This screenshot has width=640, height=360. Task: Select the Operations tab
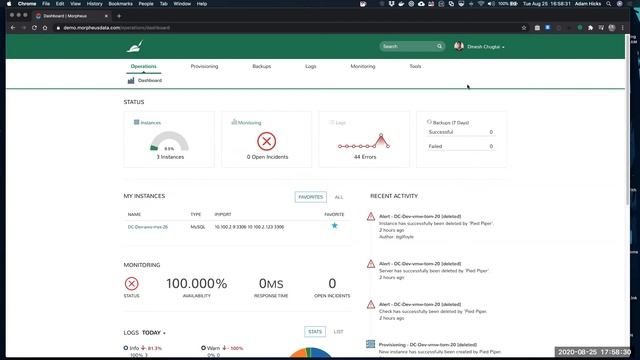coord(144,66)
